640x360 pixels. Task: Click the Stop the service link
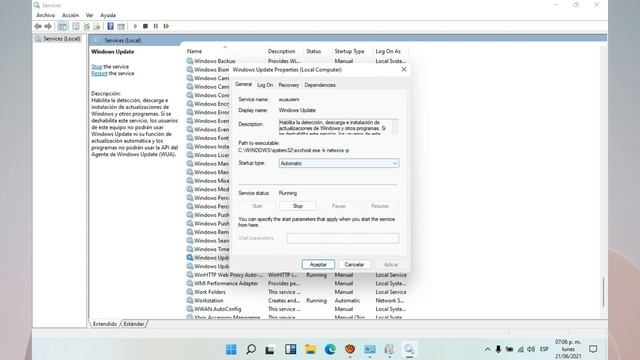[97, 67]
